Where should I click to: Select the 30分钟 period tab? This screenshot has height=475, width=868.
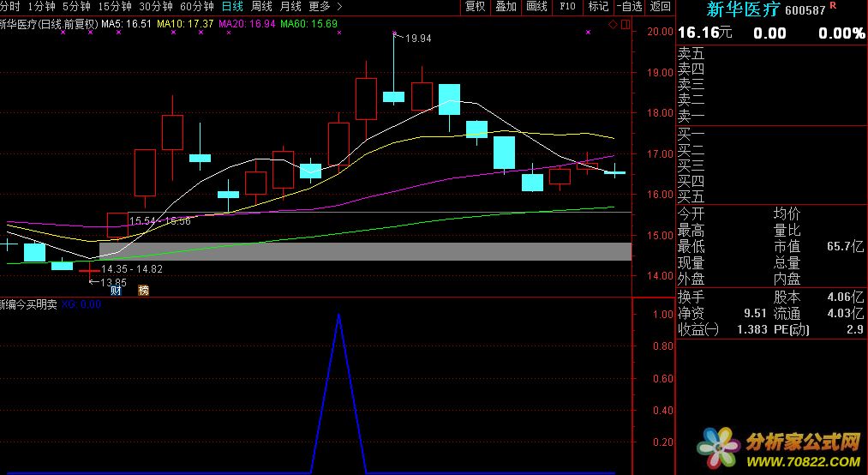coord(156,6)
